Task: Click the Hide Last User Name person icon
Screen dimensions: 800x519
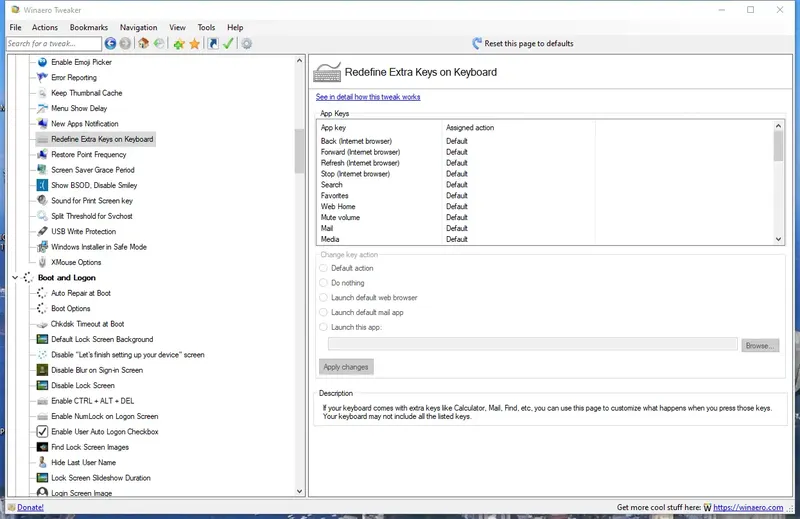Action: click(x=42, y=462)
